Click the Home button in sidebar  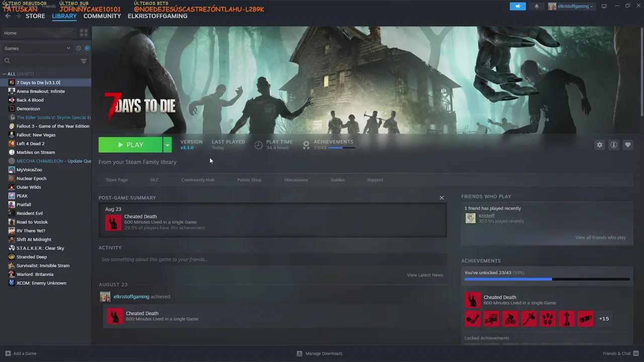pos(38,33)
